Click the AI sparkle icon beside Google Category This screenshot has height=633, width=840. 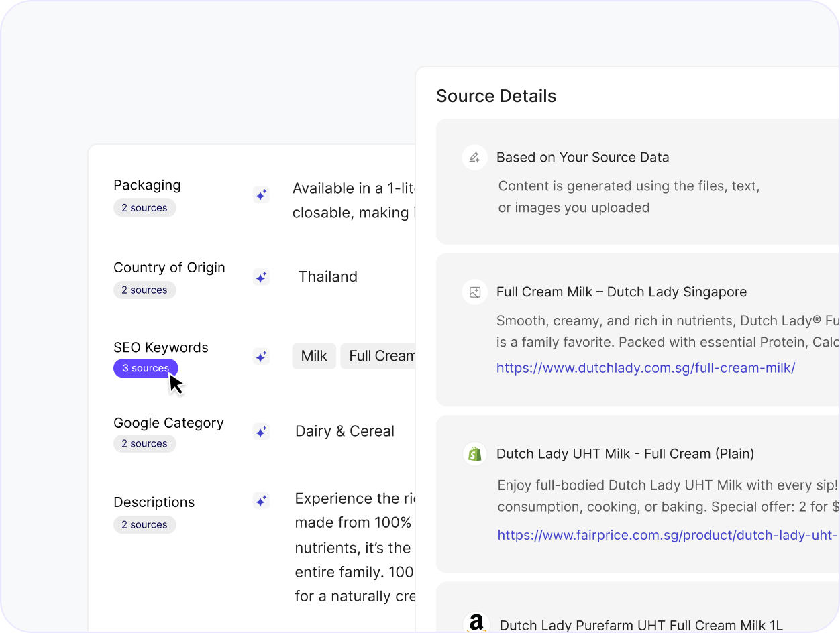coord(261,432)
